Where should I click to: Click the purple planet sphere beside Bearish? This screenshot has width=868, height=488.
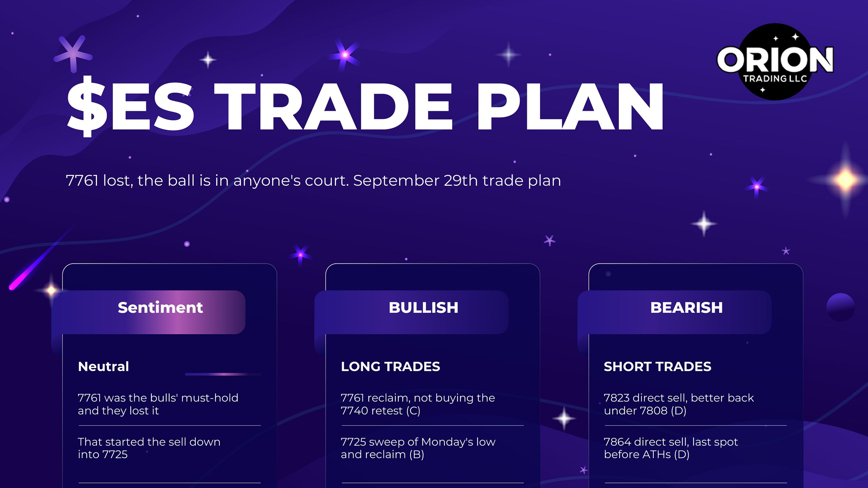coord(841,307)
